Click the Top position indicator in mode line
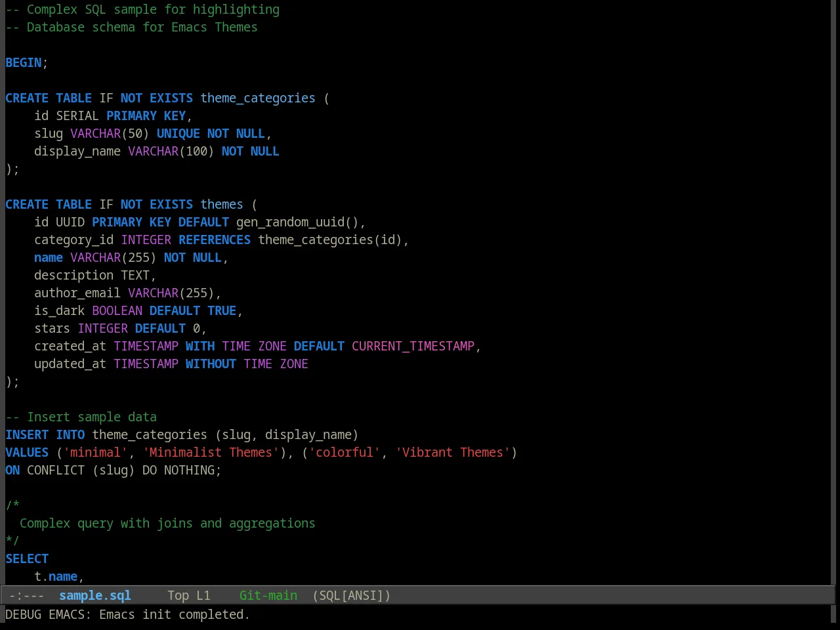The image size is (840, 630). coord(178,595)
